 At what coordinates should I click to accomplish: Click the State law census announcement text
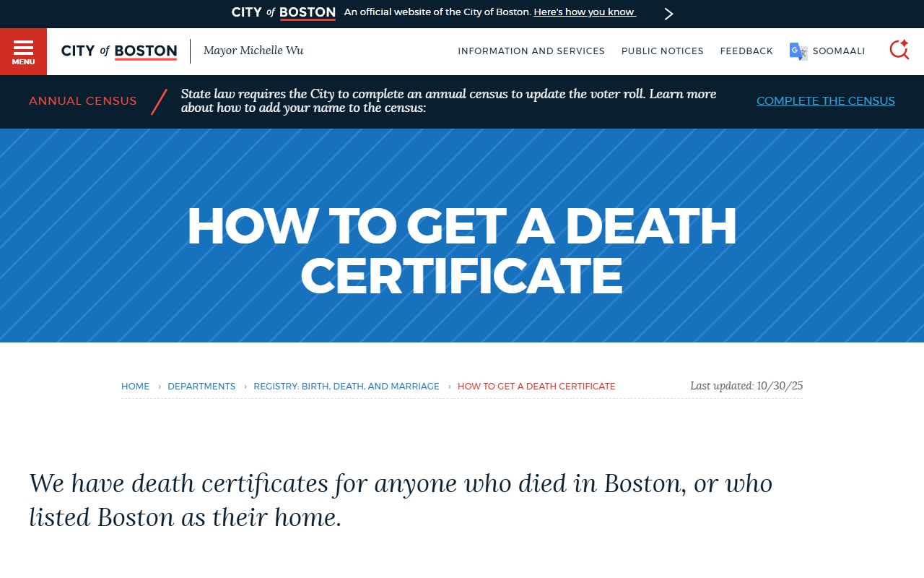click(448, 101)
